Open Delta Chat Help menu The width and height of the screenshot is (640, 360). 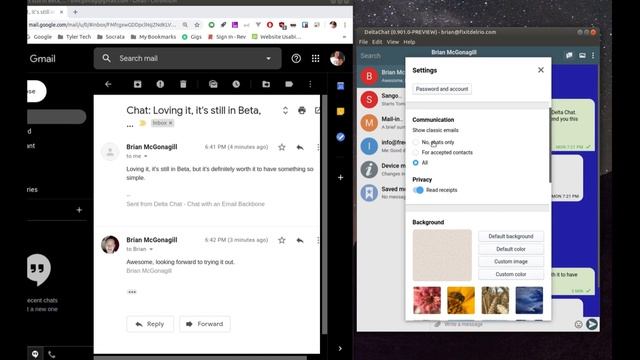click(409, 42)
